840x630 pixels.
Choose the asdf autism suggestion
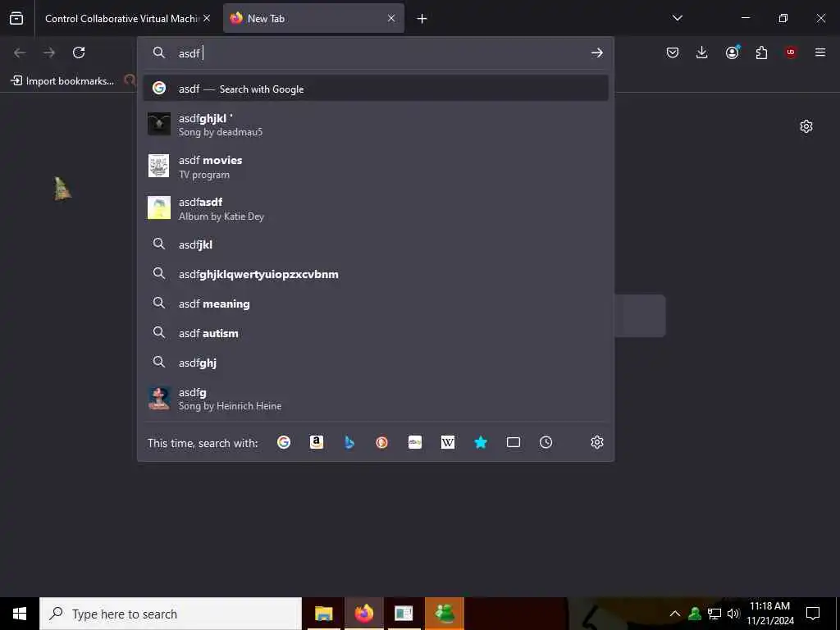pos(376,333)
